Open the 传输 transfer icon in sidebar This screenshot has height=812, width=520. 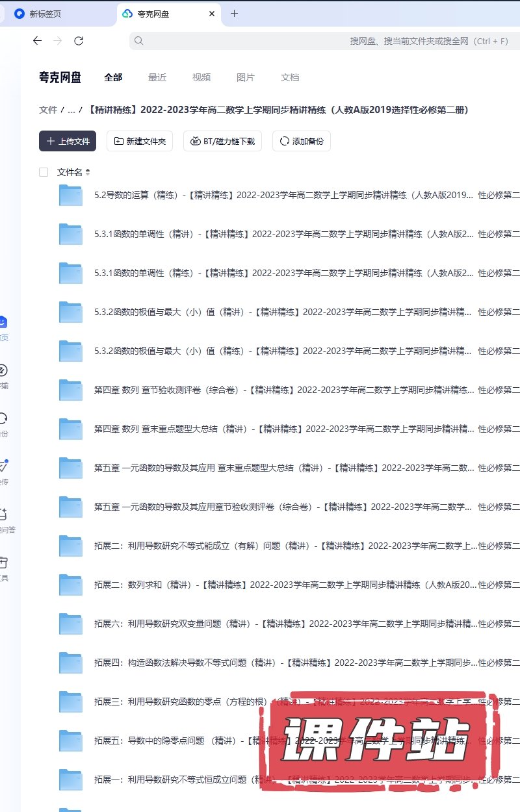point(3,370)
